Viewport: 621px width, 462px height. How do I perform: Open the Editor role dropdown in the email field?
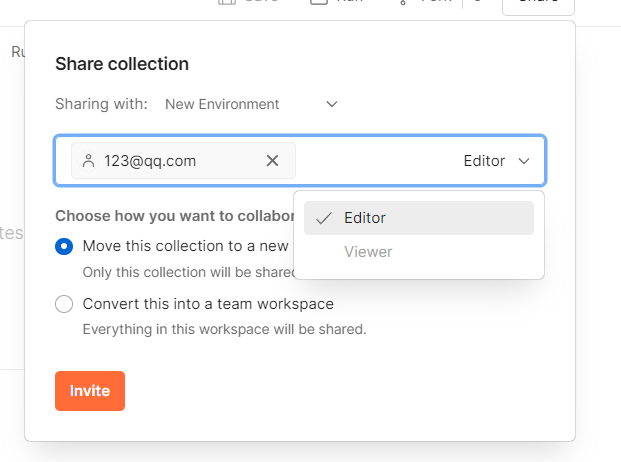(x=496, y=161)
